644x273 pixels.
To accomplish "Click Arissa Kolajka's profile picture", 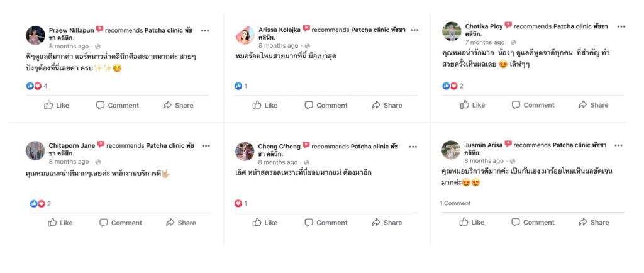I will click(x=244, y=35).
